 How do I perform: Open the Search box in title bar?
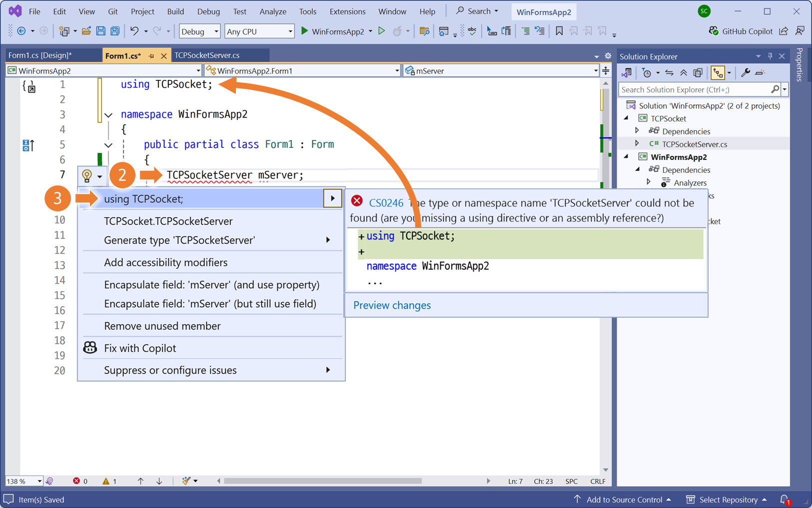[477, 11]
